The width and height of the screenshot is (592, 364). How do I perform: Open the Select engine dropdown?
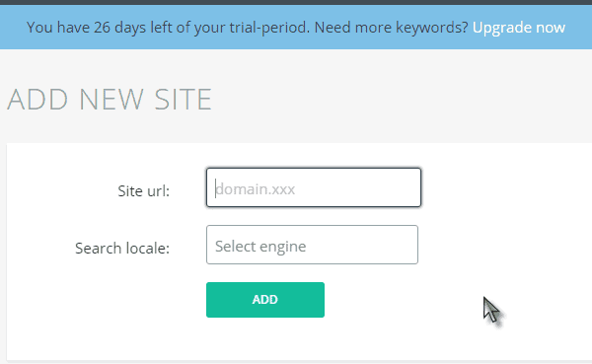[312, 245]
